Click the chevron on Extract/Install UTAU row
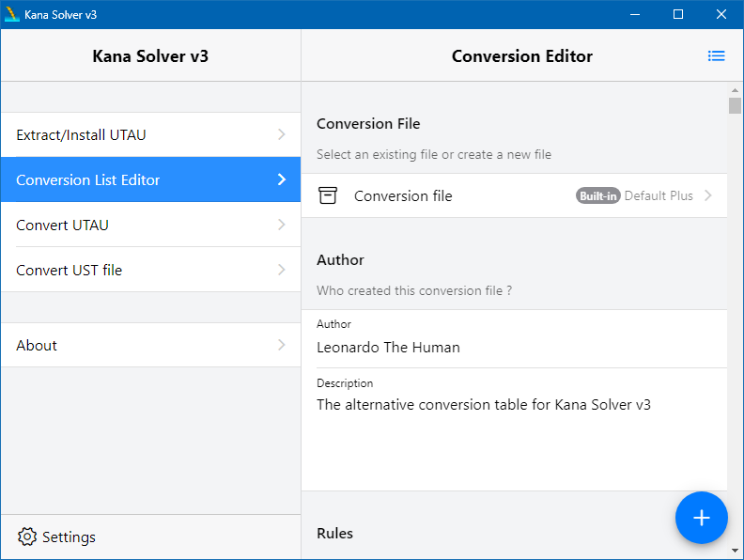The height and width of the screenshot is (560, 744). (x=282, y=134)
